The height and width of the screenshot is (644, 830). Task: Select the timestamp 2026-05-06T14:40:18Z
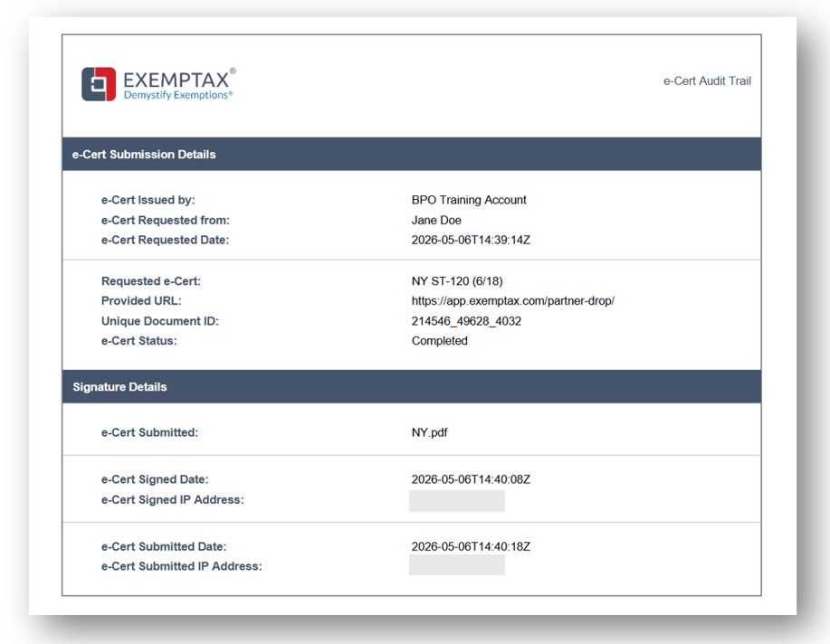(471, 546)
